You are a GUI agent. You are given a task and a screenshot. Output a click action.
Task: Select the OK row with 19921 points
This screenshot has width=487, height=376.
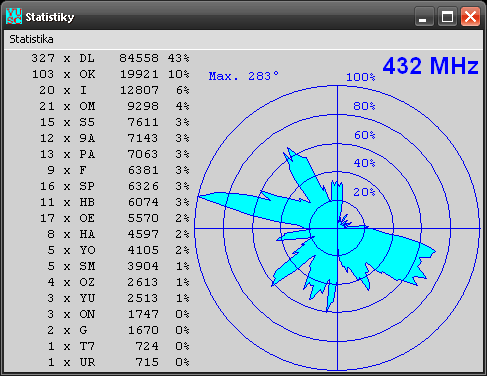click(110, 74)
